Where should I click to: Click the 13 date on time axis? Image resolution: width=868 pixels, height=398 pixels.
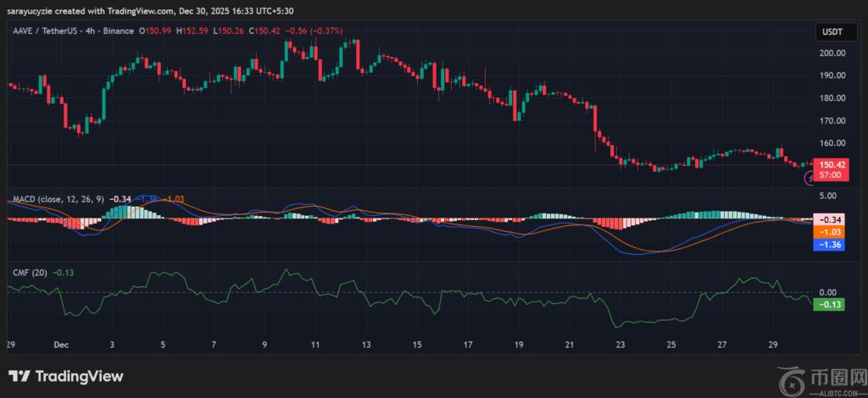[366, 345]
